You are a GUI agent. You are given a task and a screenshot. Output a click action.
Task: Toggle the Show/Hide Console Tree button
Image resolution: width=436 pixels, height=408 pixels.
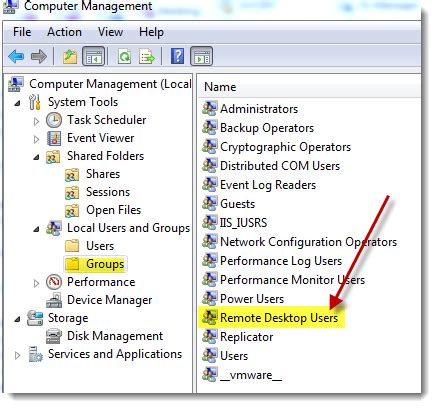point(93,56)
